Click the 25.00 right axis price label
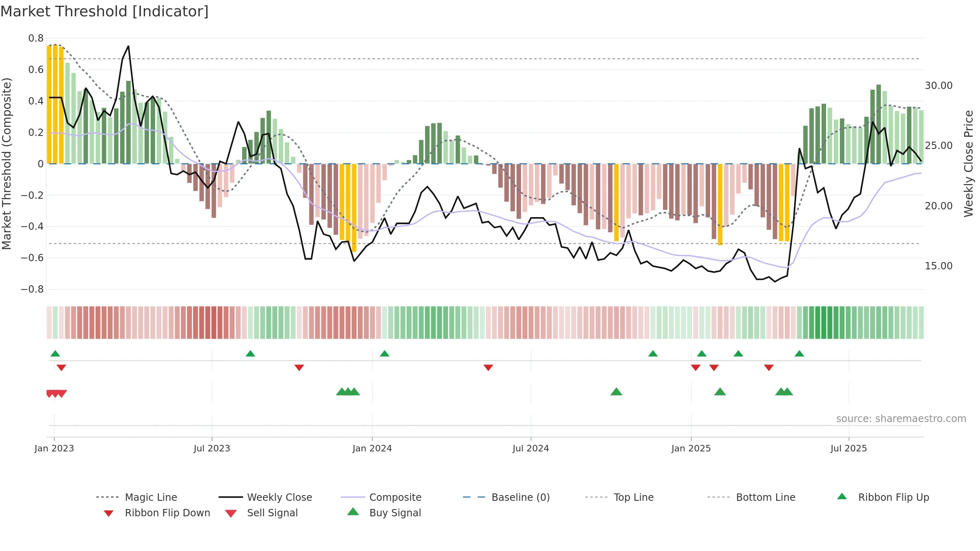The image size is (980, 551). point(939,146)
